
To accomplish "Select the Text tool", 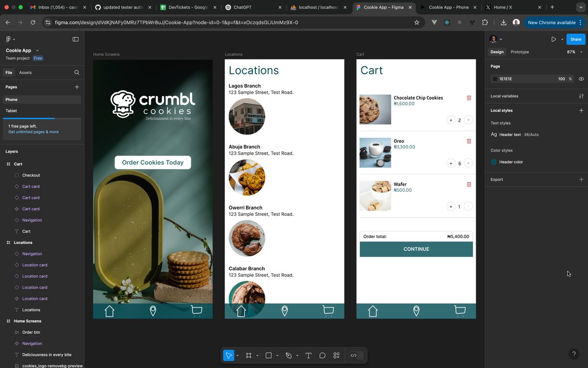I will 308,355.
